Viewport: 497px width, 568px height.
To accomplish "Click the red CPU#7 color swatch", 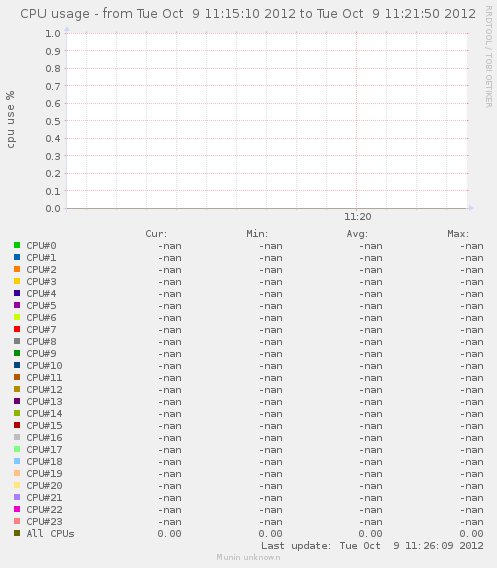I will [17, 329].
